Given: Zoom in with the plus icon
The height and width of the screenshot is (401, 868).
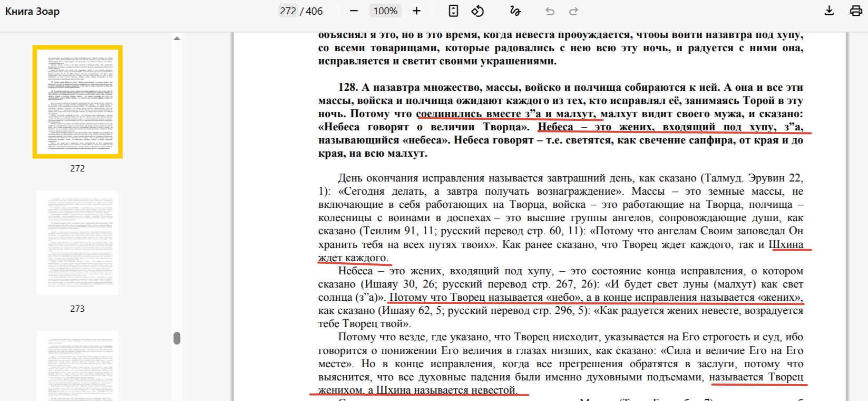Looking at the screenshot, I should [416, 11].
